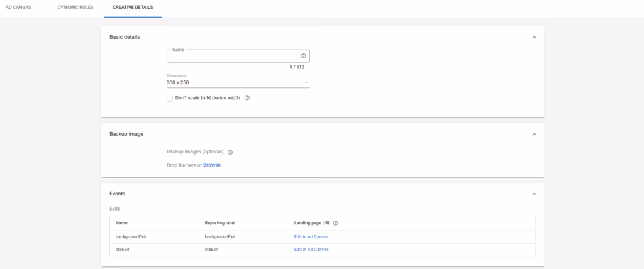Image resolution: width=644 pixels, height=269 pixels.
Task: Edit backgroundExit landing page in Ad Canvas
Action: pos(311,237)
